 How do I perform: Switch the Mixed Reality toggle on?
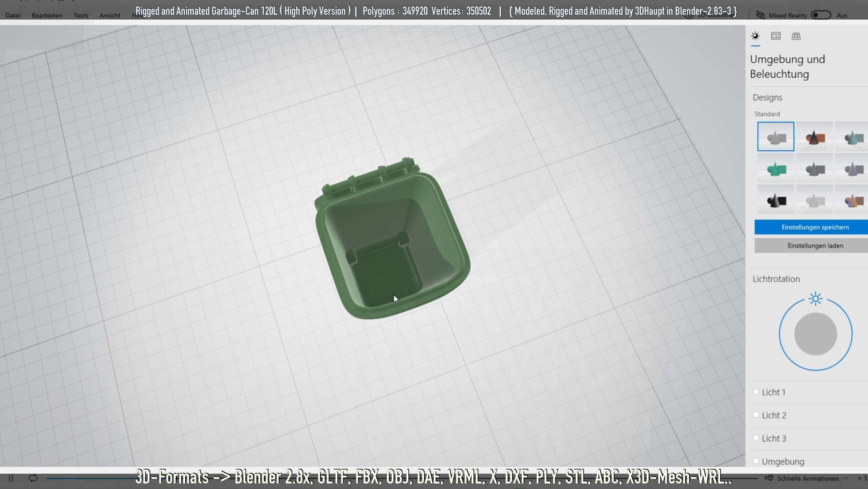point(821,15)
